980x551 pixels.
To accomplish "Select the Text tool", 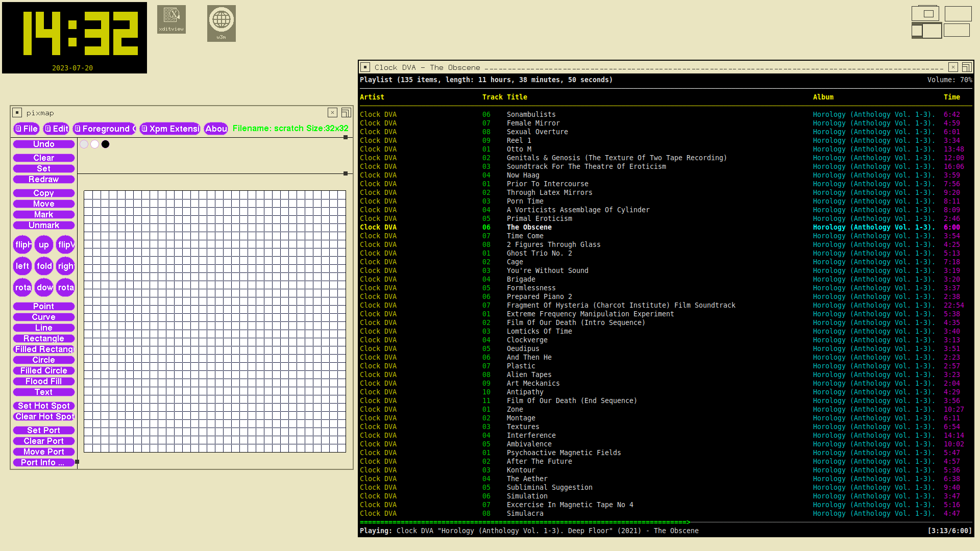I will [44, 392].
